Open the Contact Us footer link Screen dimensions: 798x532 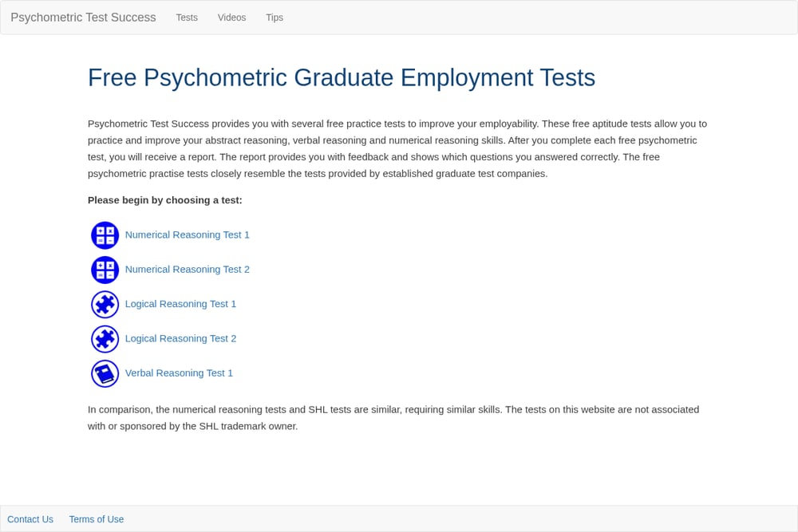click(x=30, y=519)
